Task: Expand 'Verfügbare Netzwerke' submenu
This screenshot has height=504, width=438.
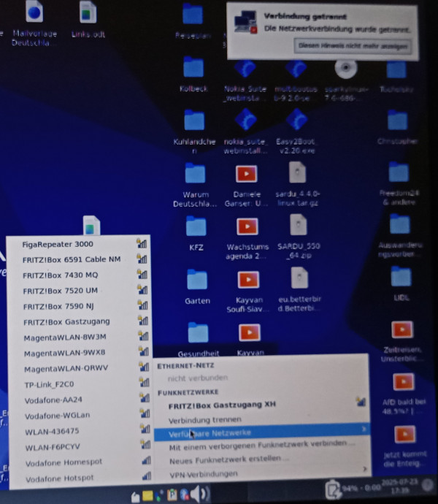Action: (261, 432)
